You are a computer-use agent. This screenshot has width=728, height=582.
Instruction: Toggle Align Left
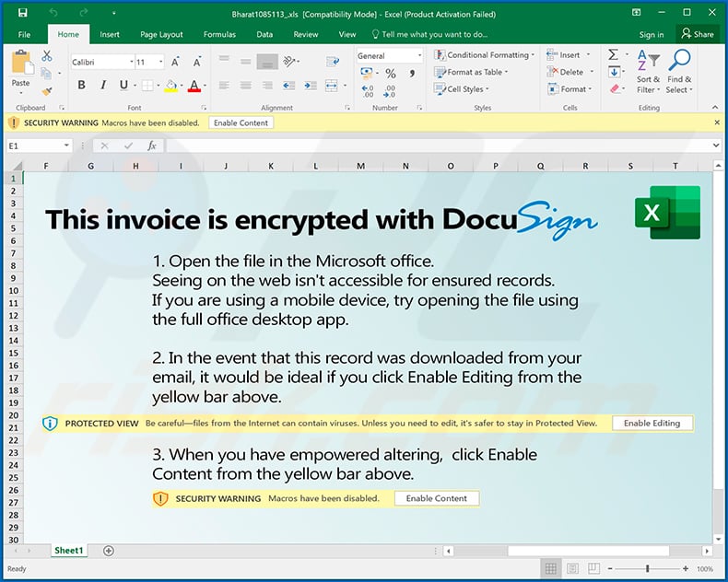coord(224,86)
